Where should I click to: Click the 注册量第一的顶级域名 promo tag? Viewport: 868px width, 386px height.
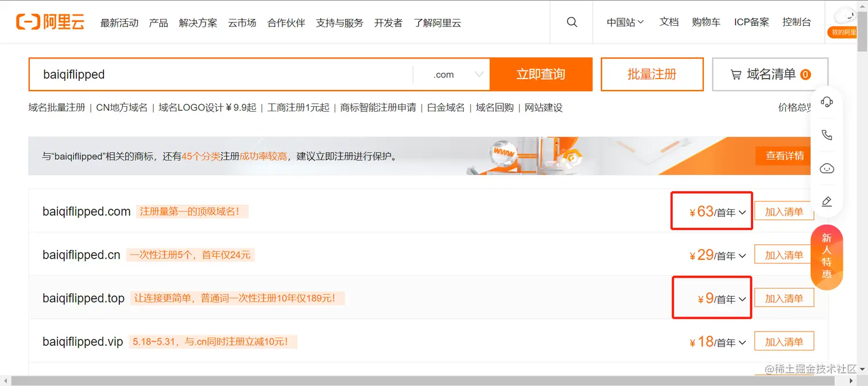[192, 212]
